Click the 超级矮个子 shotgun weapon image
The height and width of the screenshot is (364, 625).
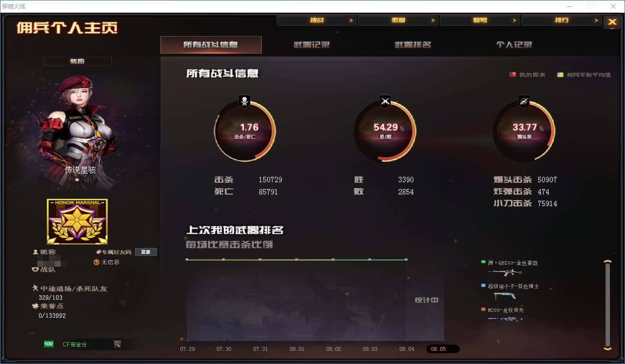[505, 295]
